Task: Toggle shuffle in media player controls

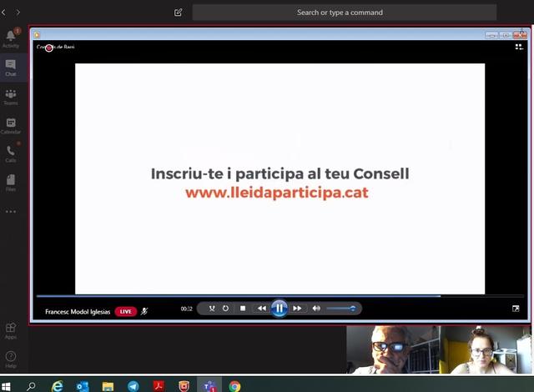Action: (212, 309)
